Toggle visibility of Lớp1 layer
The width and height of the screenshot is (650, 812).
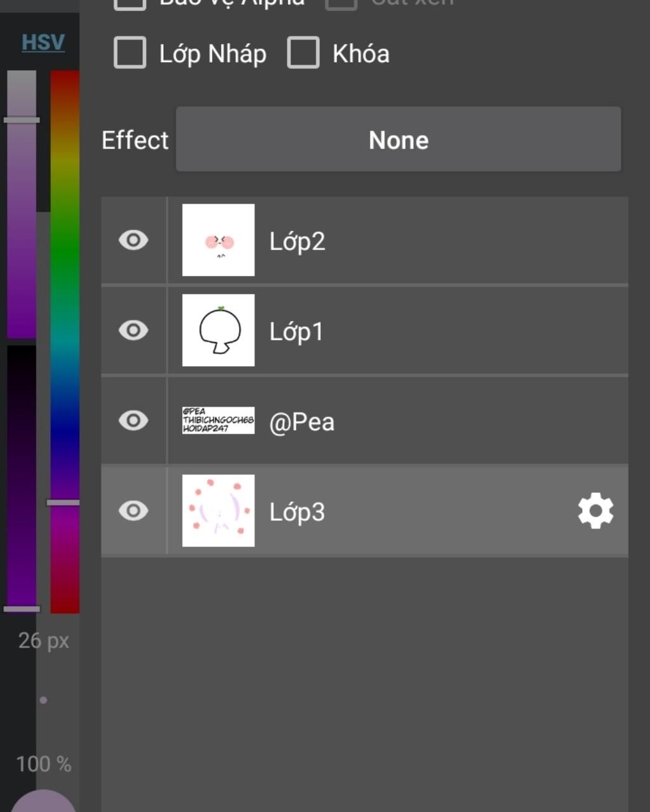(x=133, y=331)
